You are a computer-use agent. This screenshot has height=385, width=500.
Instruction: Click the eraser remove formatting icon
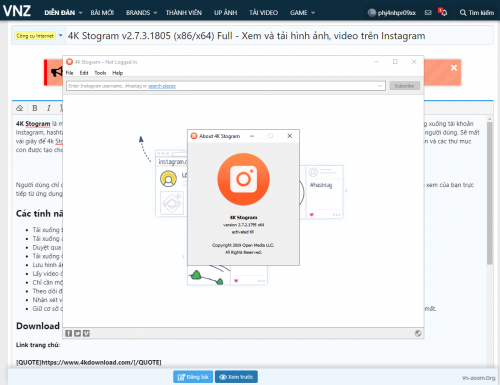(20, 108)
